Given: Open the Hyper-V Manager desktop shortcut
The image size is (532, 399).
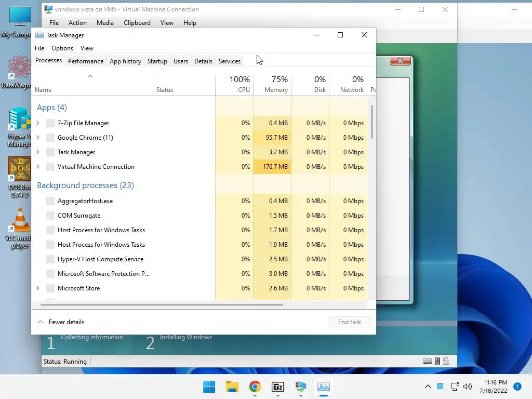Looking at the screenshot, I should pyautogui.click(x=19, y=127).
